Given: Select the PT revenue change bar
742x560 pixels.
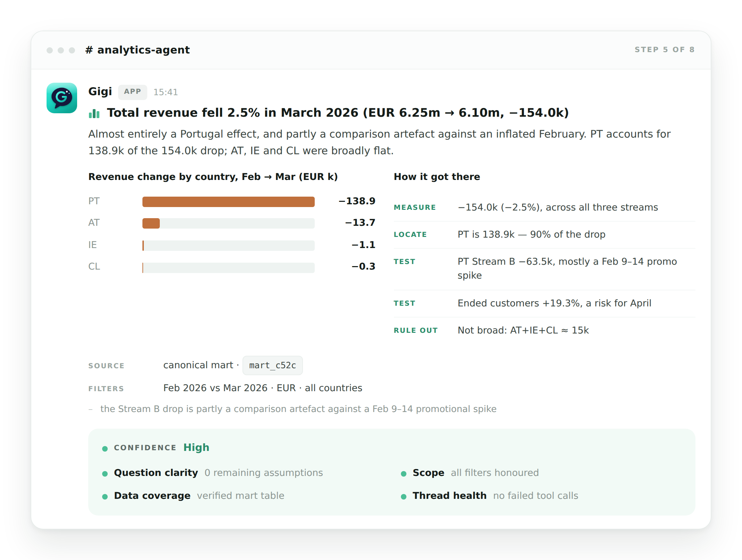Looking at the screenshot, I should click(x=228, y=202).
